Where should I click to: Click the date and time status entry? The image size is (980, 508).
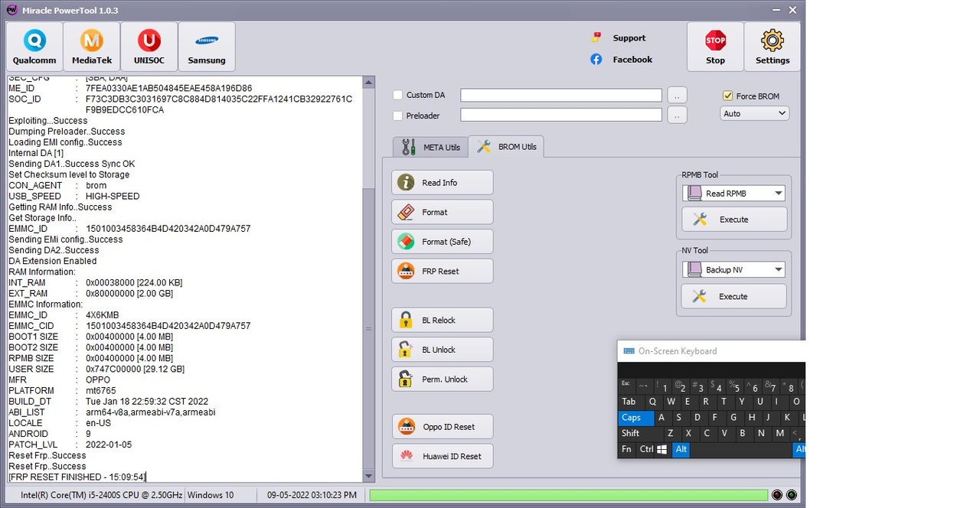pos(312,495)
